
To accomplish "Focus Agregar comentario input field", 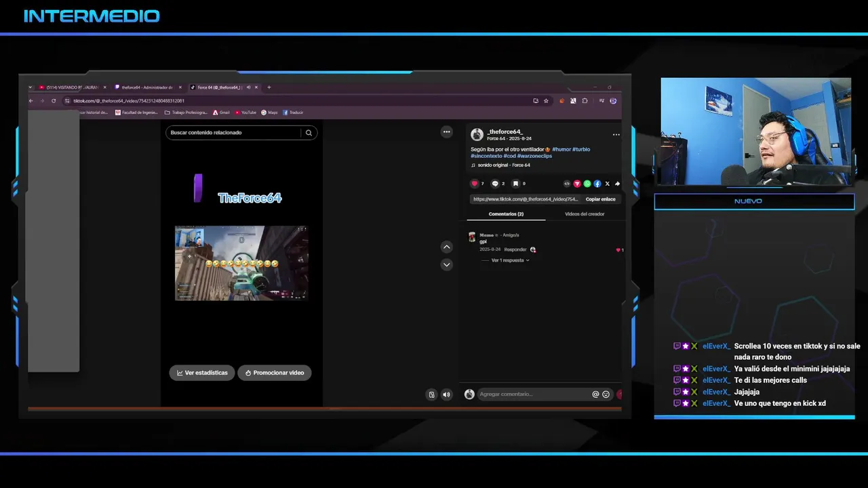I will 534,394.
